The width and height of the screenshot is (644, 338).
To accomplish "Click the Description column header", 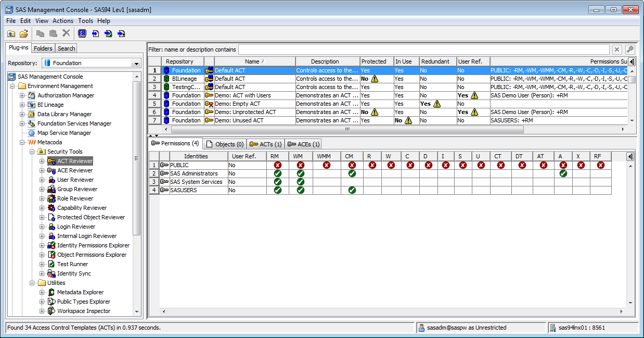I will point(327,61).
